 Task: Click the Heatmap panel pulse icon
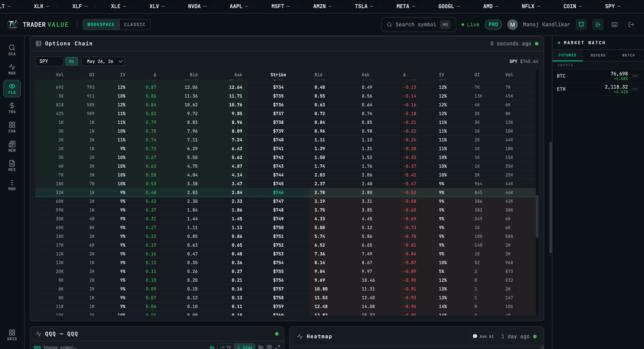click(300, 336)
